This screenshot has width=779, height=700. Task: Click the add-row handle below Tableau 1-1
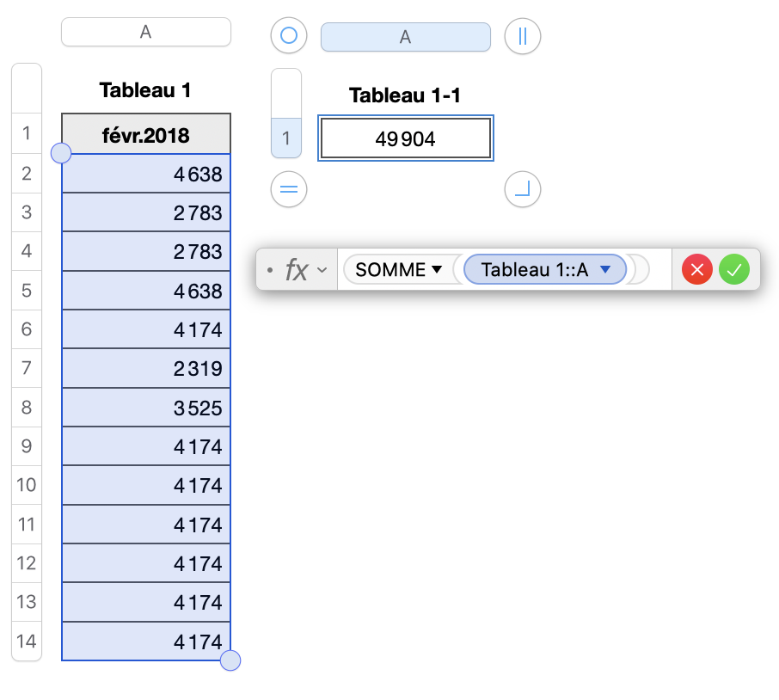pos(289,189)
